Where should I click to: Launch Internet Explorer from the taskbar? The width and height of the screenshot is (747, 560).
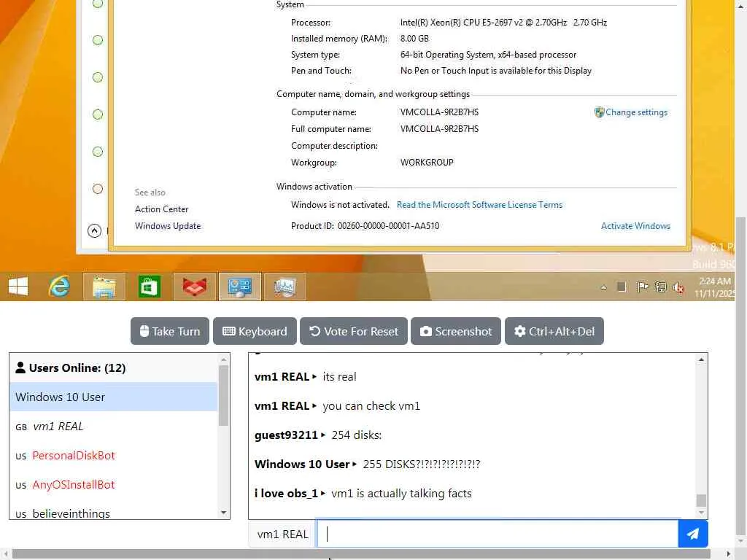[59, 287]
